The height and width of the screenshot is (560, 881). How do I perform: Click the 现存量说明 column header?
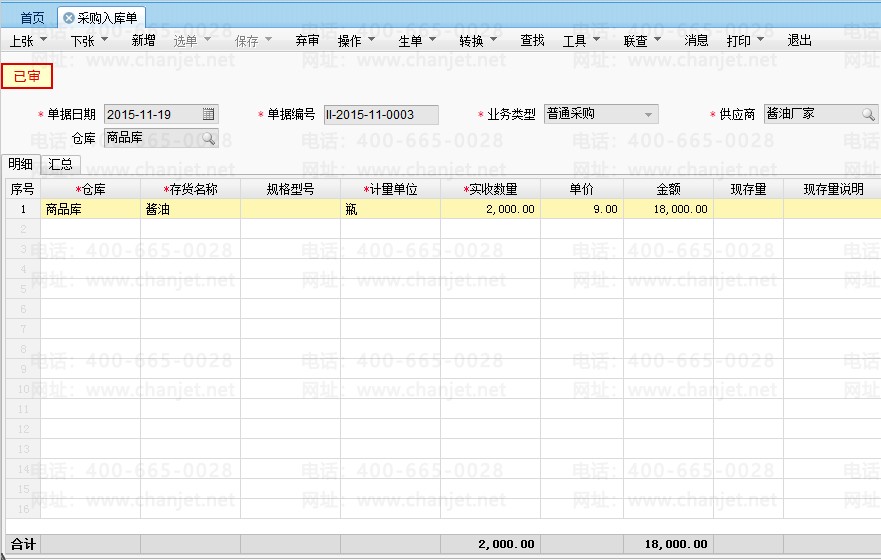(833, 189)
